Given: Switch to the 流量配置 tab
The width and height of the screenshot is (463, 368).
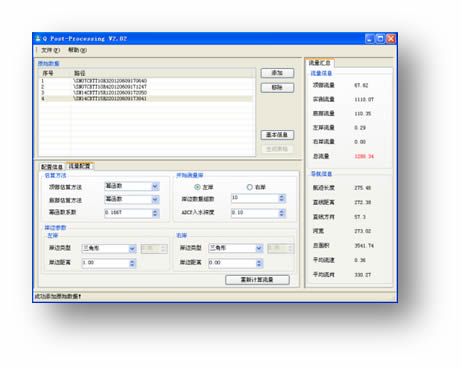Looking at the screenshot, I should pyautogui.click(x=80, y=166).
